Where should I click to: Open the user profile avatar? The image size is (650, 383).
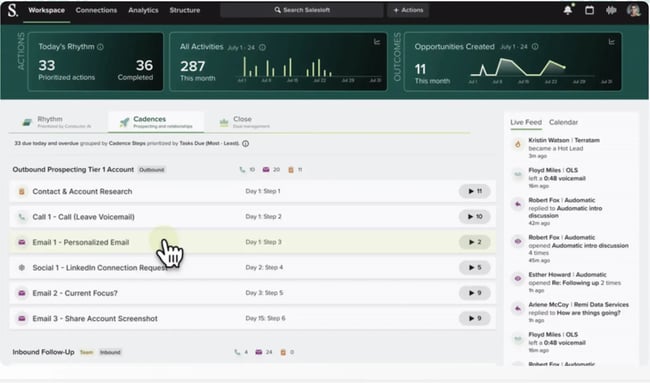point(633,10)
